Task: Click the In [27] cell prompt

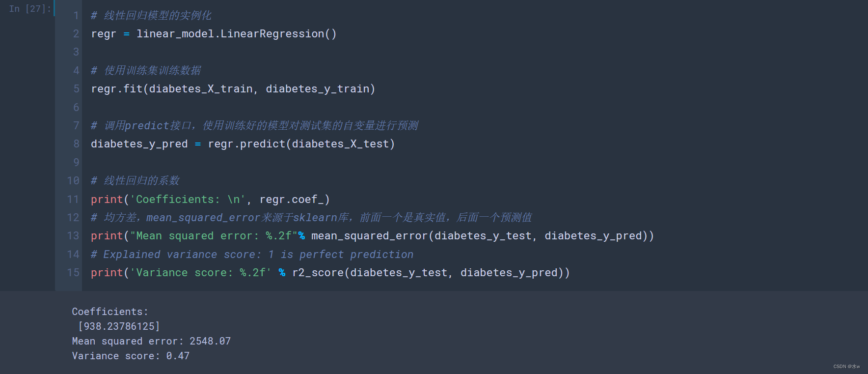Action: pos(29,9)
